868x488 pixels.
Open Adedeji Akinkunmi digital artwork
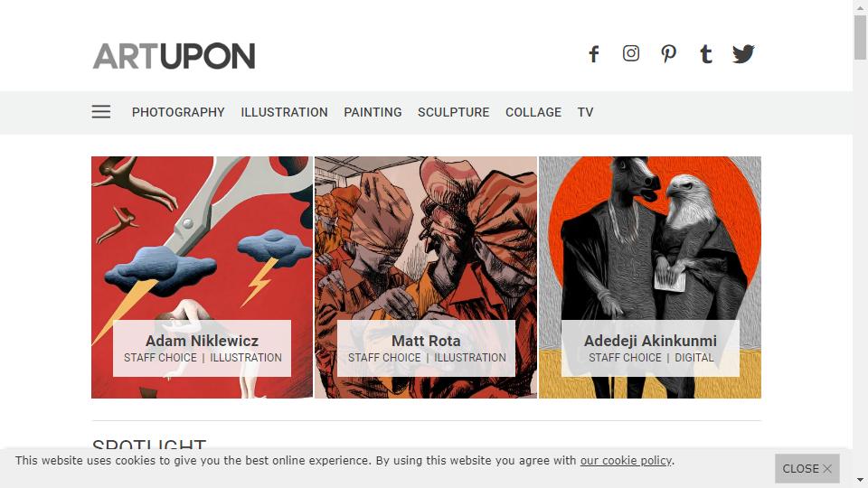point(650,277)
